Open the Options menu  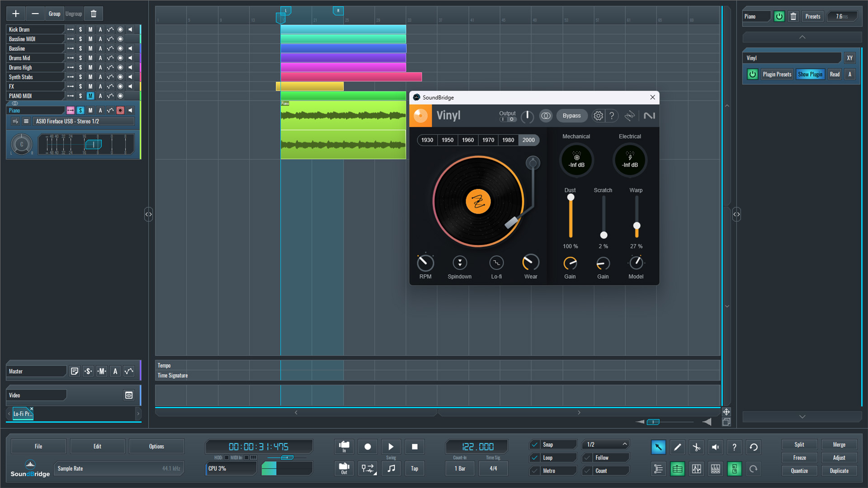[x=156, y=446]
